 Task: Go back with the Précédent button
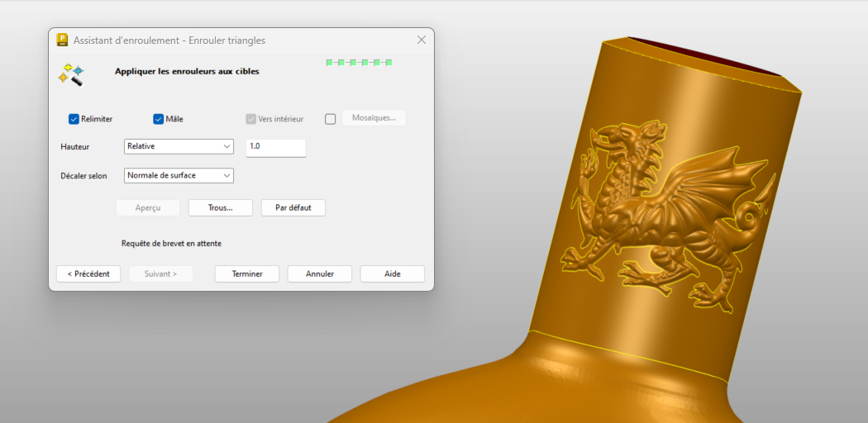[88, 273]
